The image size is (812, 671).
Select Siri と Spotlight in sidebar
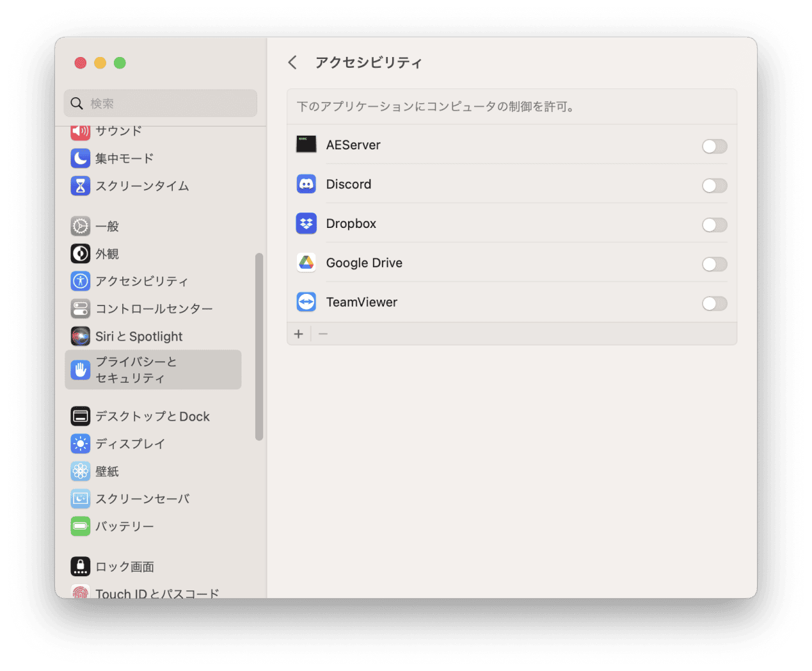154,336
